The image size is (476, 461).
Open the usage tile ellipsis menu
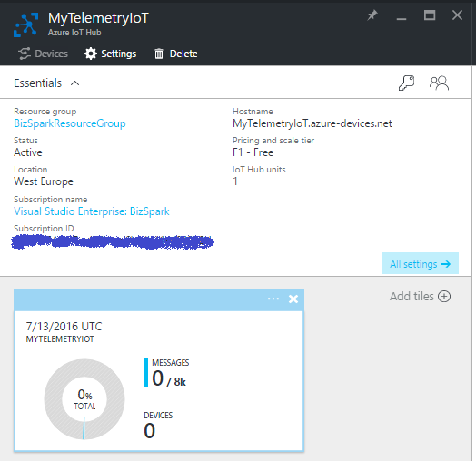pyautogui.click(x=273, y=299)
